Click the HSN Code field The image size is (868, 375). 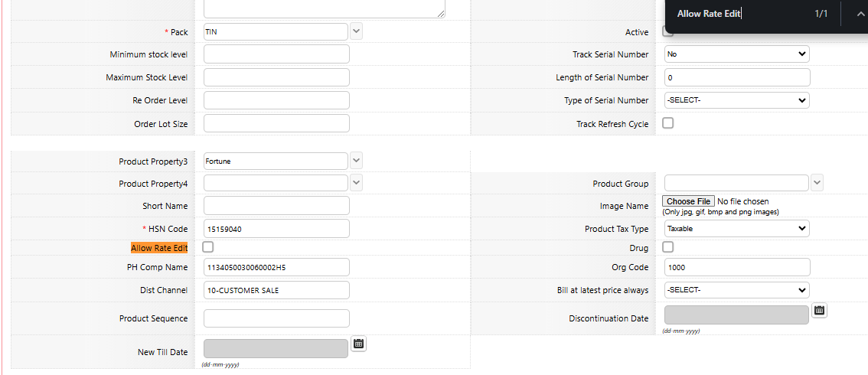pyautogui.click(x=277, y=228)
